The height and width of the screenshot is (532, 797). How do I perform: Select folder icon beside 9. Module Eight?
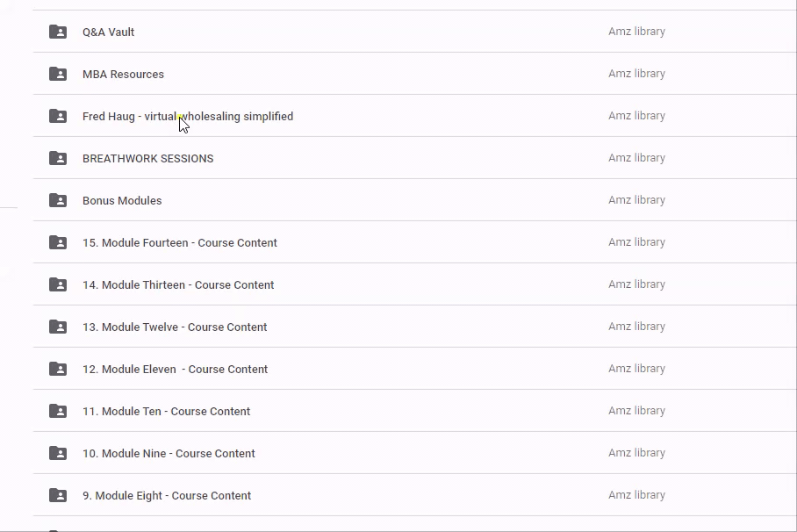pyautogui.click(x=58, y=495)
